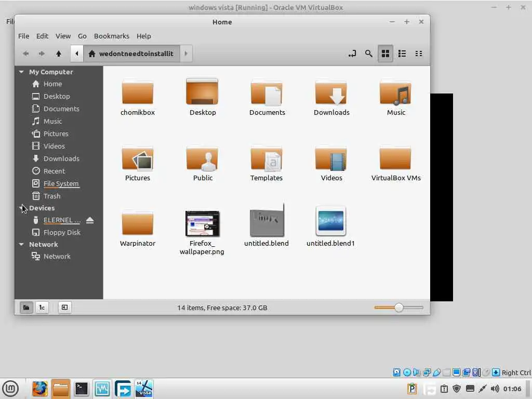Open the Linux Mint menu button
The height and width of the screenshot is (399, 532).
[10, 389]
